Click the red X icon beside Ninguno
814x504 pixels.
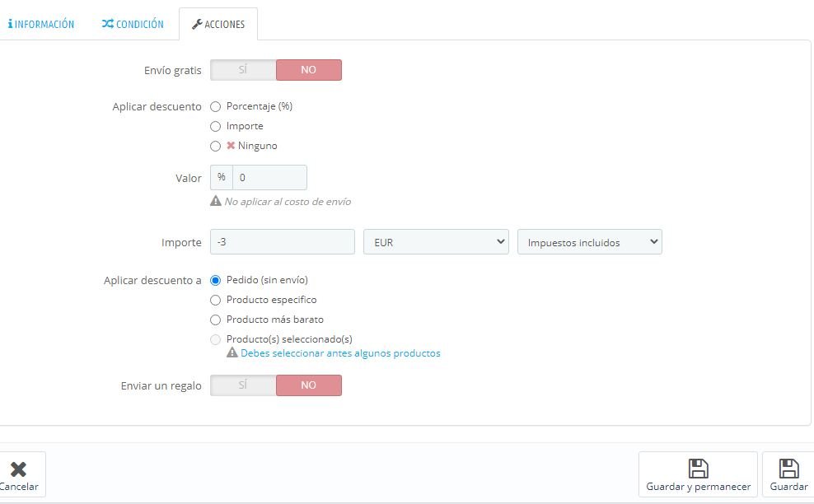coord(231,146)
